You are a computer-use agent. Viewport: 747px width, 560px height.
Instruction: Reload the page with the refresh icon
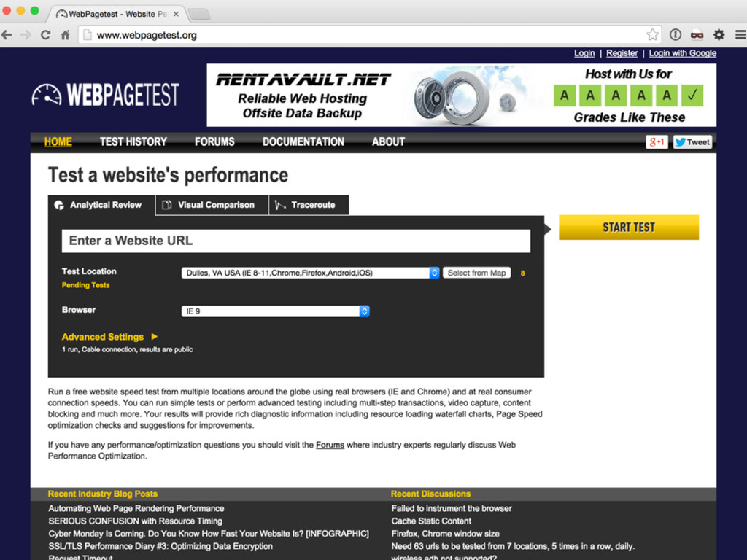click(46, 35)
